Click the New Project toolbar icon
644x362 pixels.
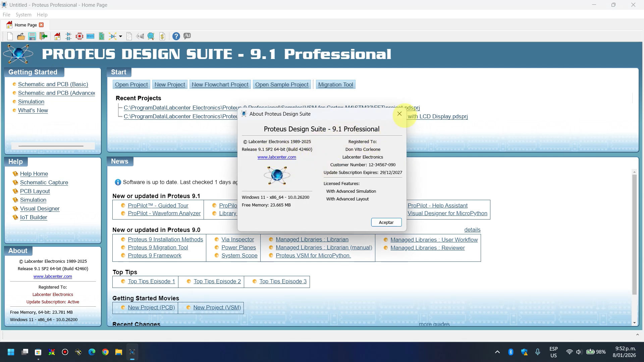(x=10, y=36)
